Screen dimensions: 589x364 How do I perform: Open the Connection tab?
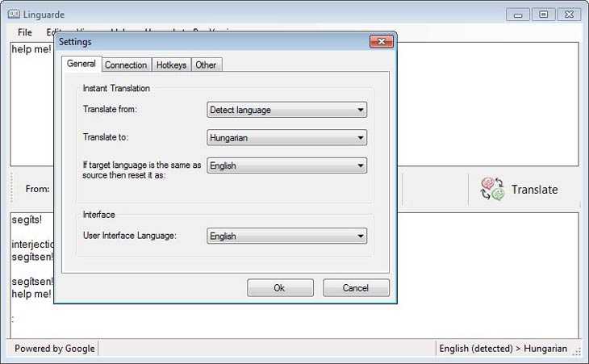pyautogui.click(x=126, y=65)
